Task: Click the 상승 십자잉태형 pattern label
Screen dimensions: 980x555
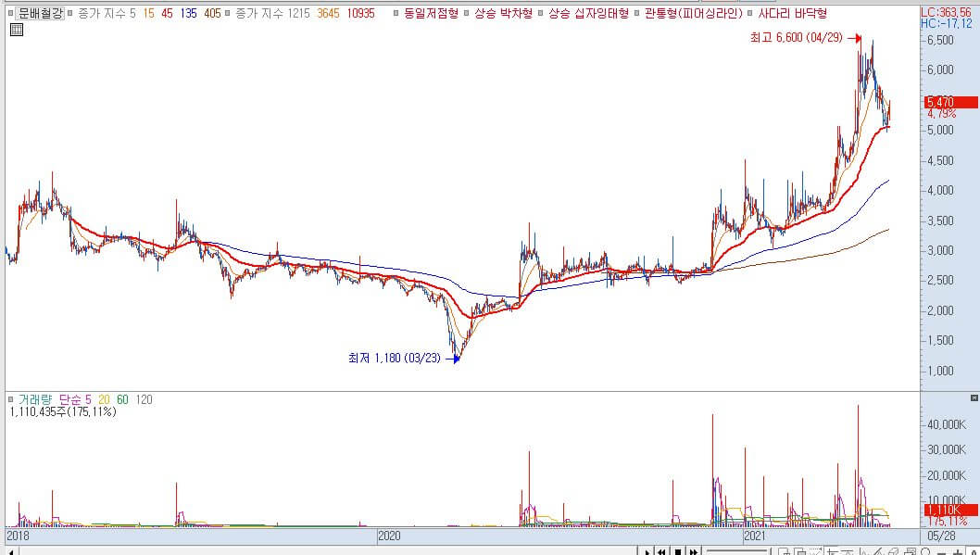Action: 588,13
